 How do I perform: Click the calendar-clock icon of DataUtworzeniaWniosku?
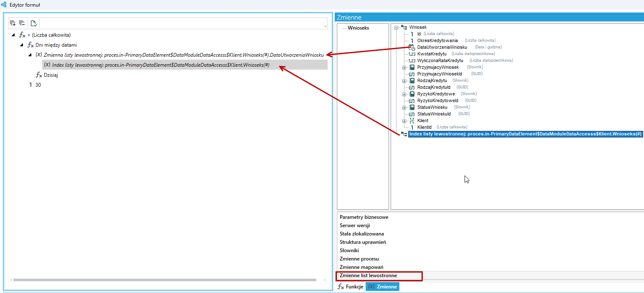pos(412,47)
